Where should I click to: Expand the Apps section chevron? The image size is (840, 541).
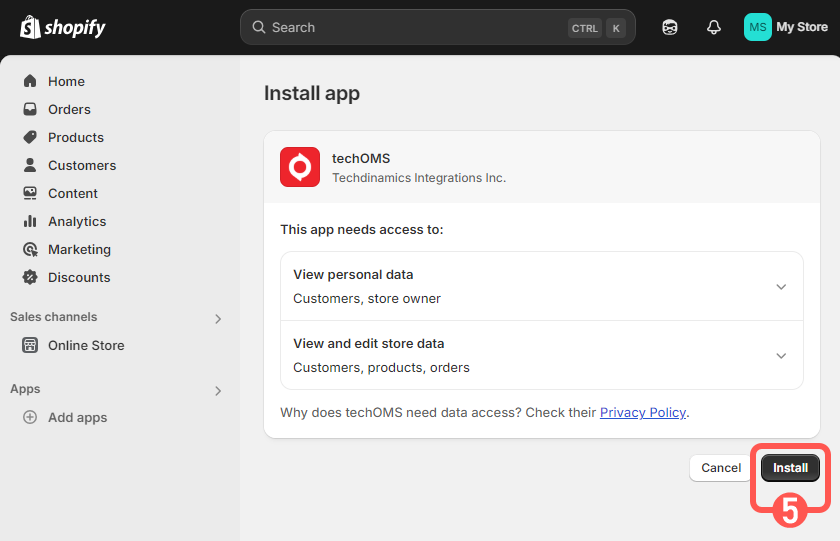[x=218, y=390]
